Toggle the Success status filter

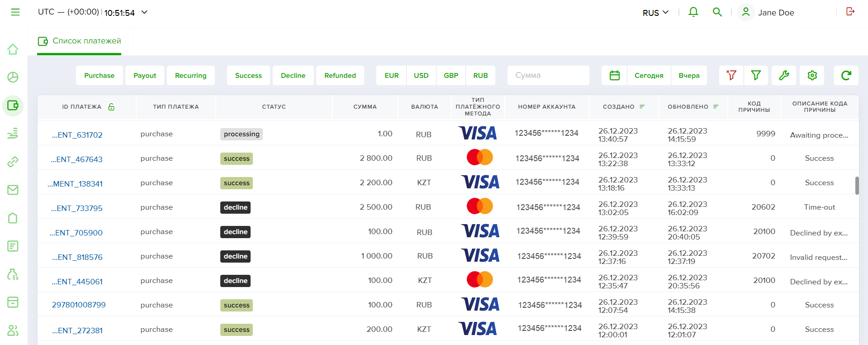pyautogui.click(x=248, y=75)
